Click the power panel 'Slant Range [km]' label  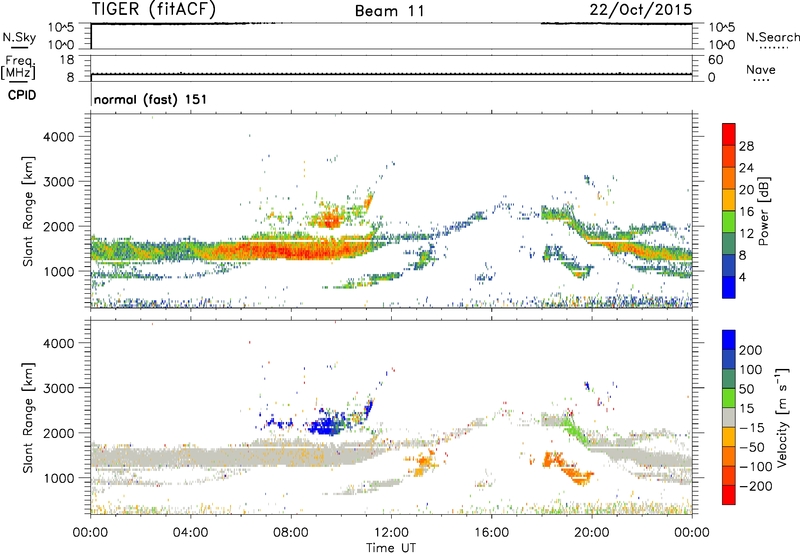click(x=28, y=211)
